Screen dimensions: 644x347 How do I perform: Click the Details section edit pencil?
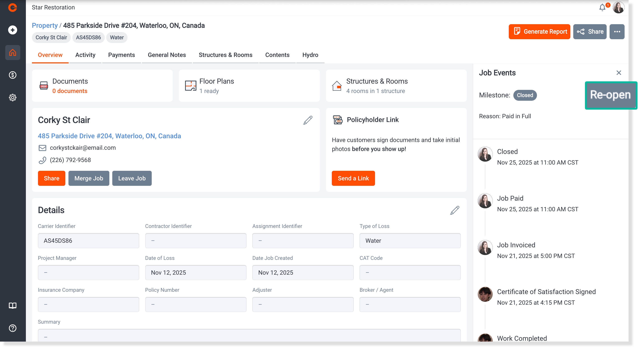click(455, 210)
